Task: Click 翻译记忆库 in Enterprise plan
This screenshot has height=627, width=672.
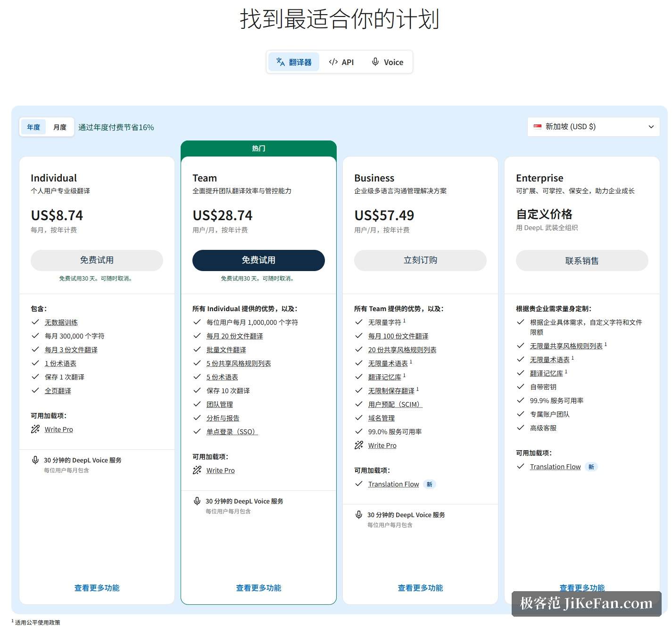Action: [547, 373]
